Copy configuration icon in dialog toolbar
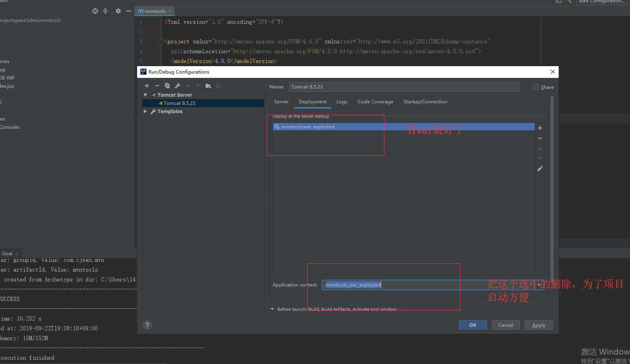Screen dimensions: 630x364 (167, 86)
